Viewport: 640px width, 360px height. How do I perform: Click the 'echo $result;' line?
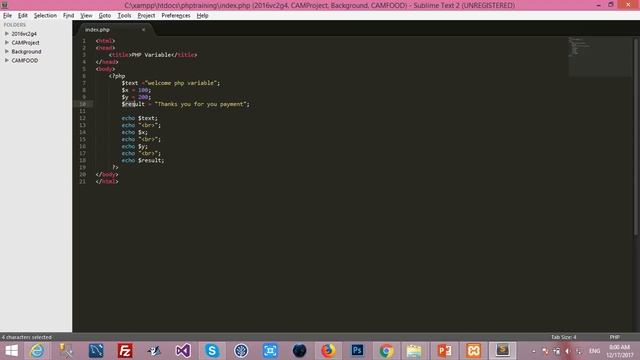pos(142,160)
